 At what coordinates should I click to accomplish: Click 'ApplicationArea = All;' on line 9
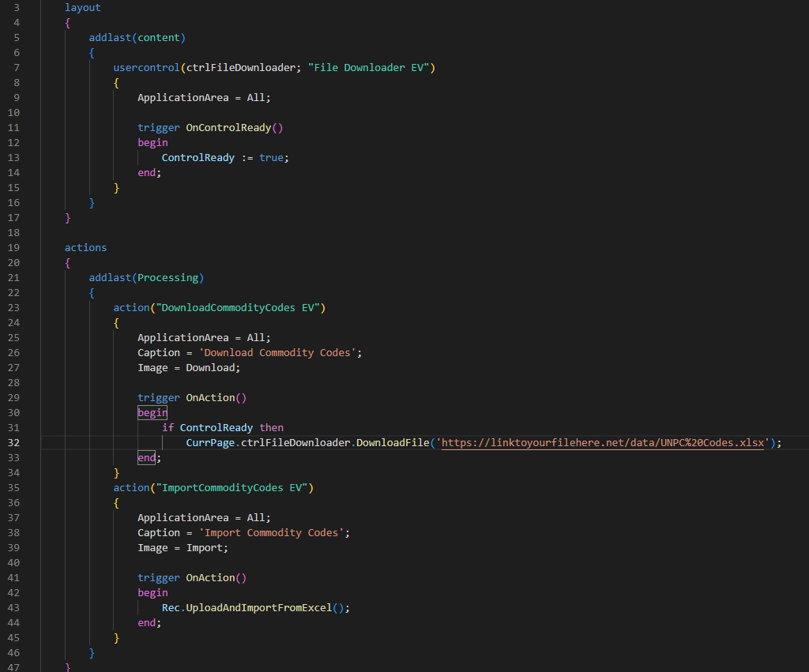click(204, 97)
